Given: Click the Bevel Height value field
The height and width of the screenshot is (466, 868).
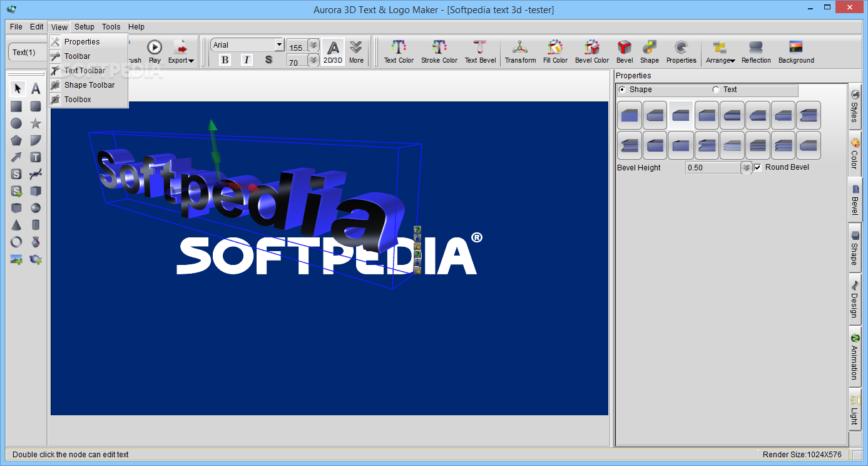Looking at the screenshot, I should (713, 168).
